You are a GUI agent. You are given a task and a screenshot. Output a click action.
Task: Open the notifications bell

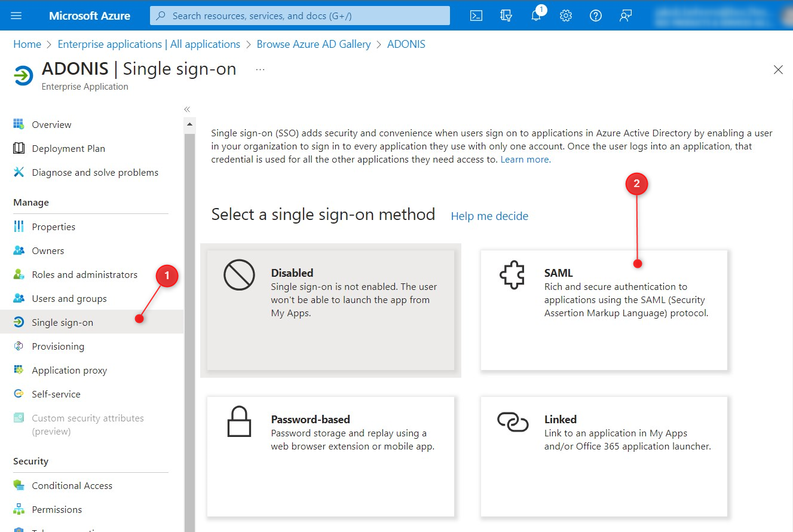536,16
